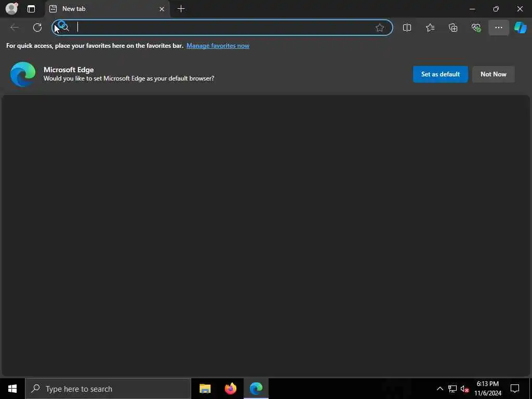Refresh the page
The height and width of the screenshot is (399, 532).
coord(37,28)
